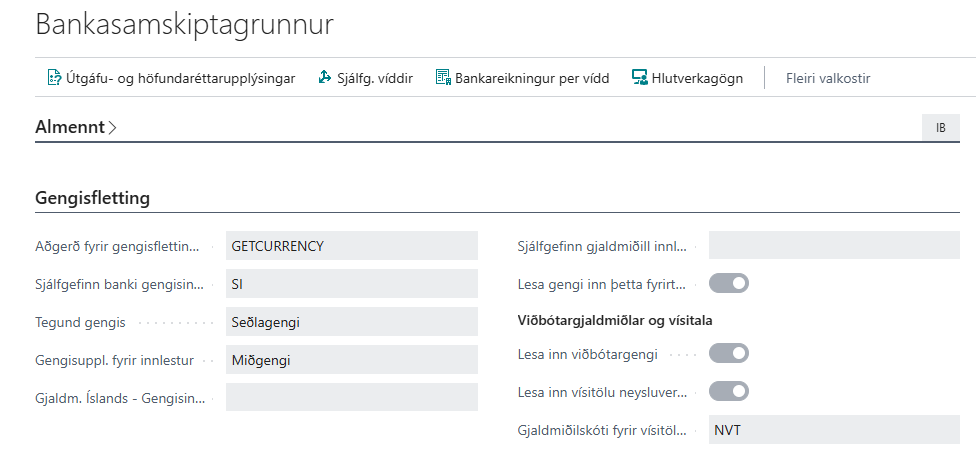Click the IB summary badge in Almennt
Image resolution: width=976 pixels, height=460 pixels.
pos(940,128)
